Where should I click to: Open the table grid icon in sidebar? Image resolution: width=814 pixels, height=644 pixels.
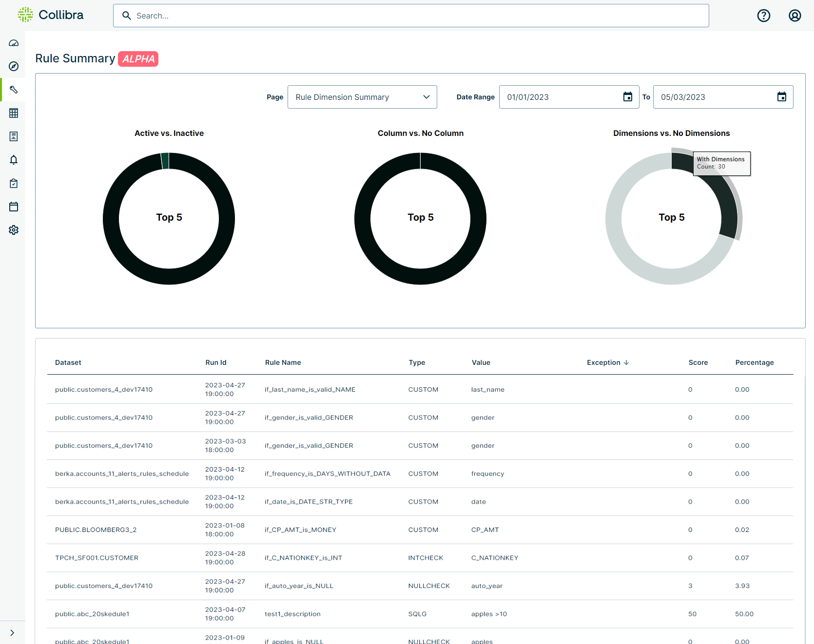[14, 113]
